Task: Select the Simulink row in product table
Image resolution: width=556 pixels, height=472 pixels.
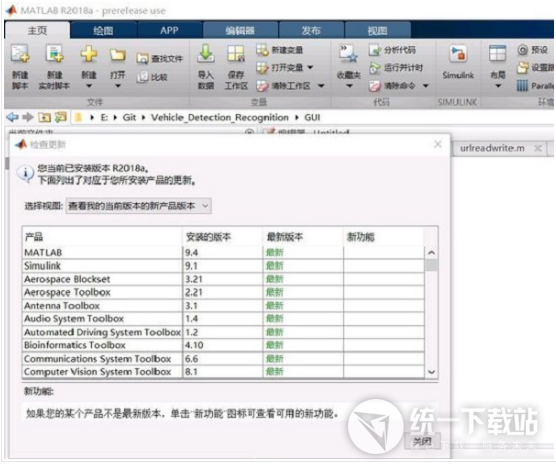Action: tap(223, 266)
